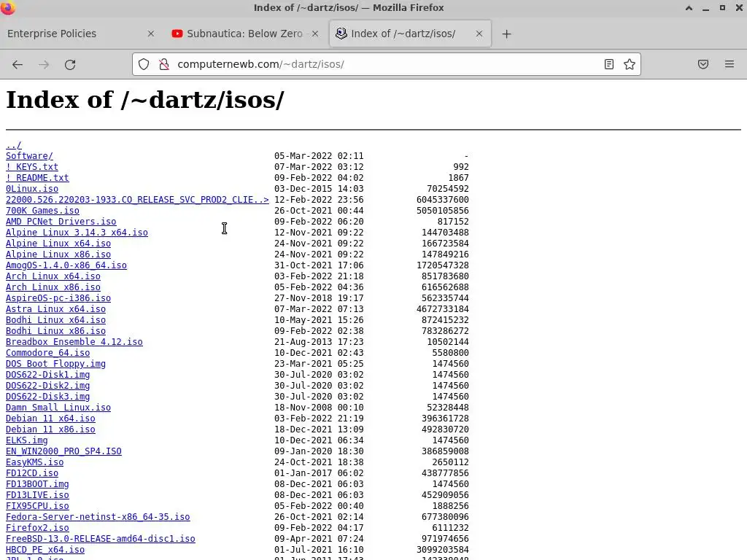This screenshot has height=560, width=747.
Task: Download HBCD_PE_x64.iso
Action: (x=45, y=551)
